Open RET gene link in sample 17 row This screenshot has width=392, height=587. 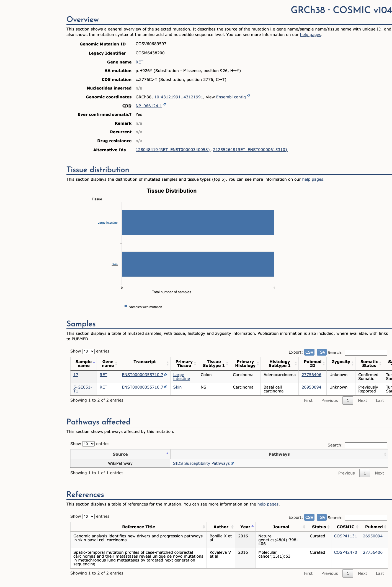point(103,375)
